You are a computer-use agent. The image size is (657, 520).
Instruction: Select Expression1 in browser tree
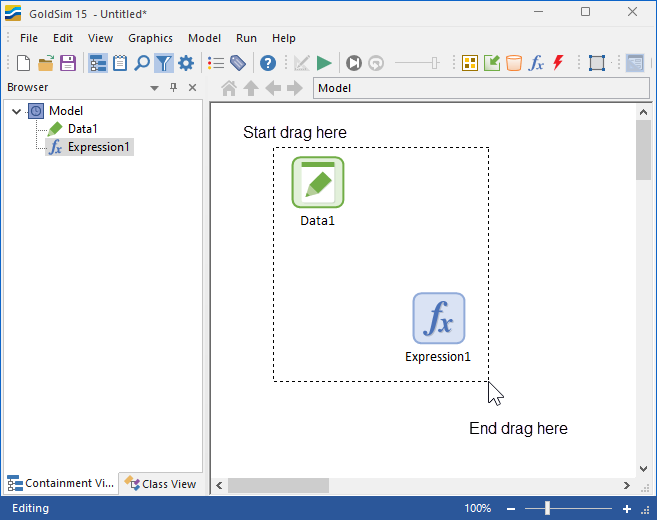pyautogui.click(x=98, y=147)
